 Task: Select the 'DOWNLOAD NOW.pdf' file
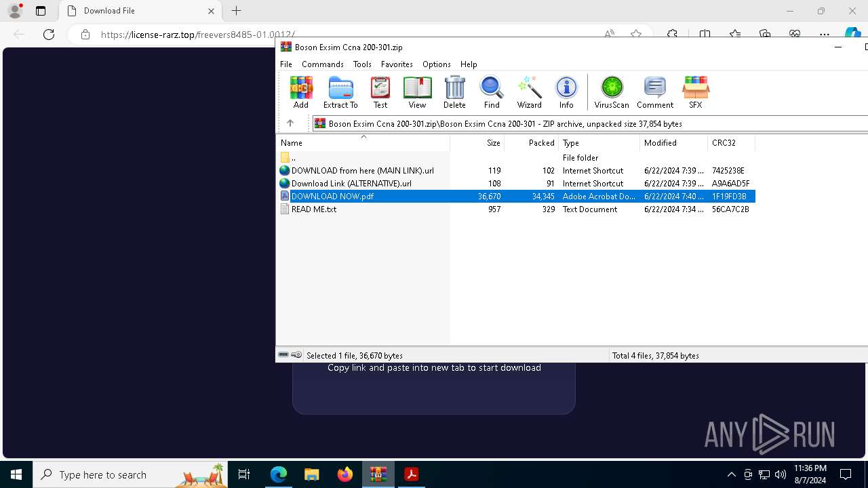click(x=516, y=197)
